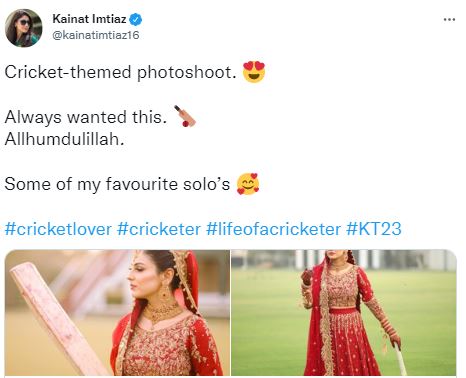
Task: Click Kainat Imtiaz's profile avatar picture
Action: (x=24, y=28)
